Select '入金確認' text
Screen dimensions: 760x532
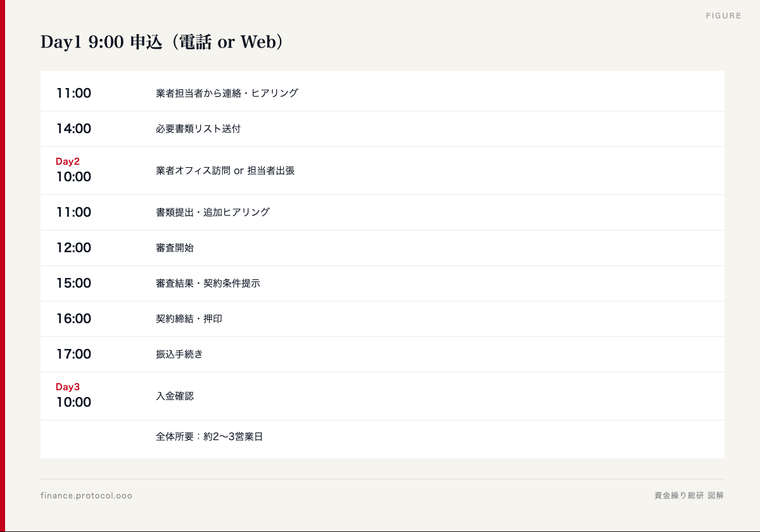point(175,396)
